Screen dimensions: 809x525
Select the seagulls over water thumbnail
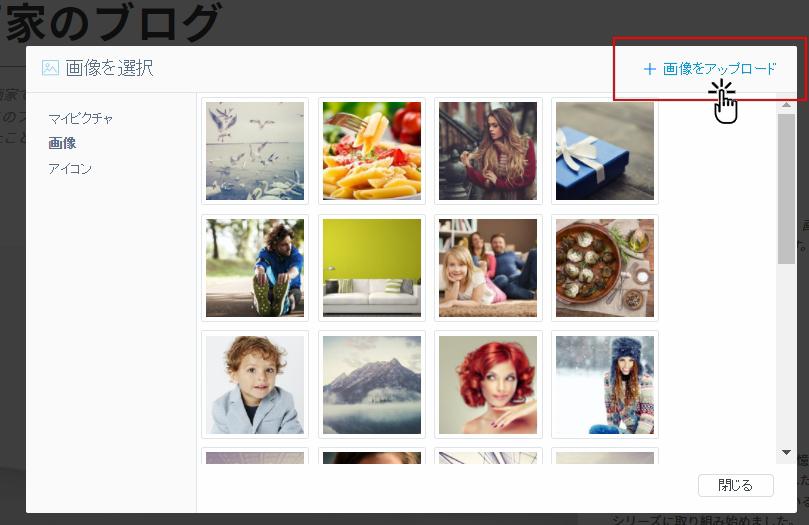click(x=255, y=151)
